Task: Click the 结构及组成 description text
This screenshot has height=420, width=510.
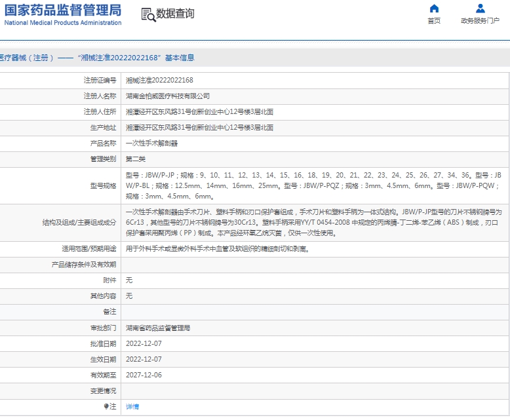Action: 313,222
